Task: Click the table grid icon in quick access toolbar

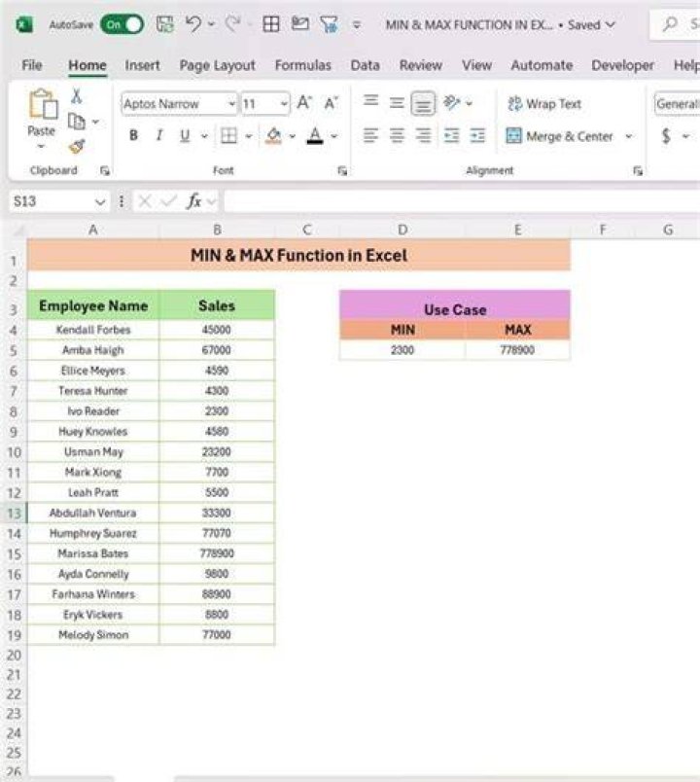Action: tap(270, 24)
